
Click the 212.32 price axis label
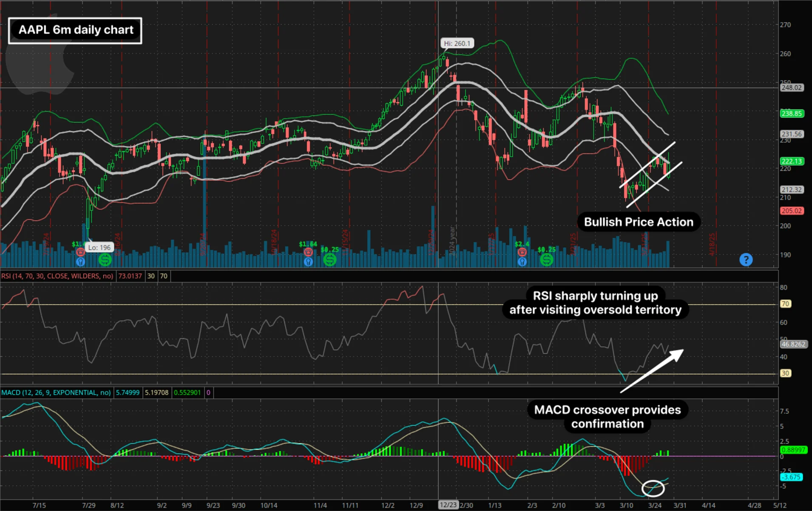click(792, 189)
